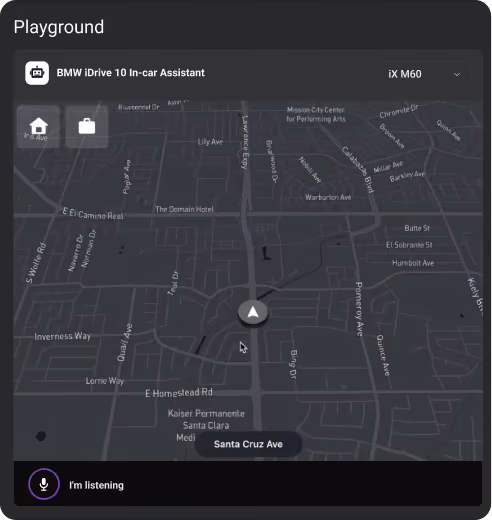Click the "Calabazas Blvd" street label
The width and height of the screenshot is (492, 520).
click(358, 170)
